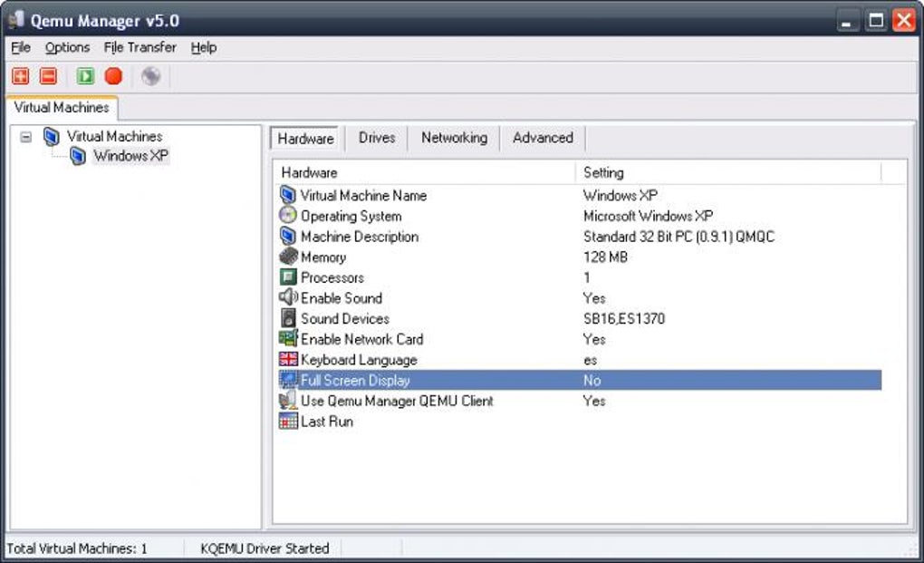Click the Enable Network Card icon
The image size is (924, 563).
(x=288, y=338)
